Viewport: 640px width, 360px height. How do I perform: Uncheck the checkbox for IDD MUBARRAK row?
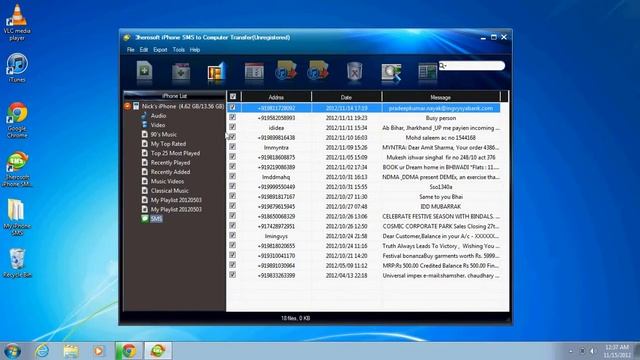[x=232, y=206]
